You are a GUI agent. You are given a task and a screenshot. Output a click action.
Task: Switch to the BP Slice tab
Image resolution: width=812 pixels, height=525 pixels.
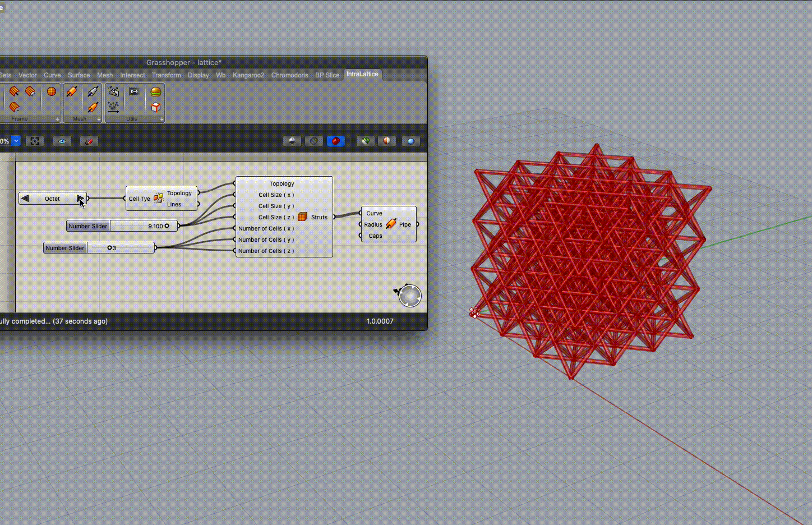tap(327, 75)
